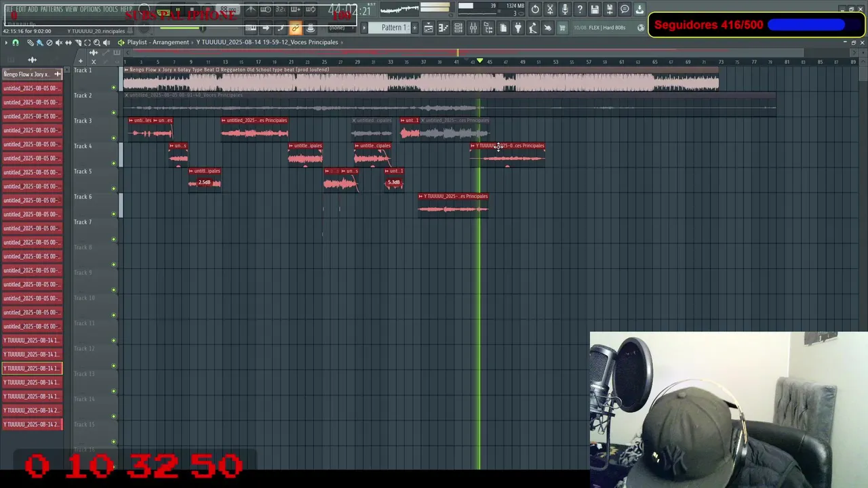This screenshot has height=488, width=868.
Task: Open the Piano roll view
Action: point(443,28)
